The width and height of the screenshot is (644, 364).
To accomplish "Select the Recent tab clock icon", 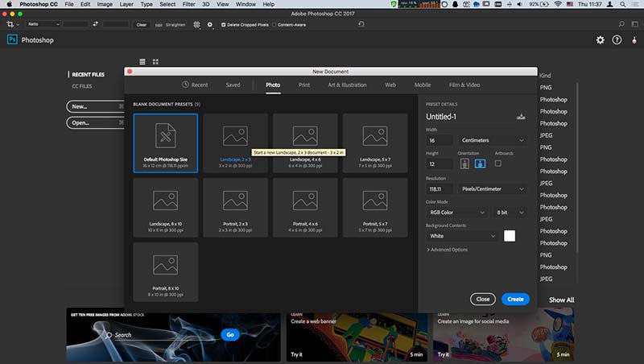I will tap(185, 85).
